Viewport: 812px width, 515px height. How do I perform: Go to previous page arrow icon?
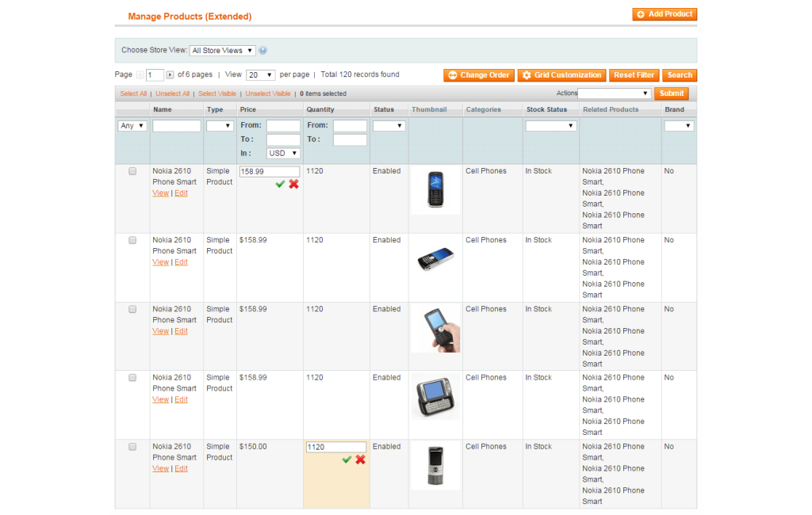[x=140, y=75]
